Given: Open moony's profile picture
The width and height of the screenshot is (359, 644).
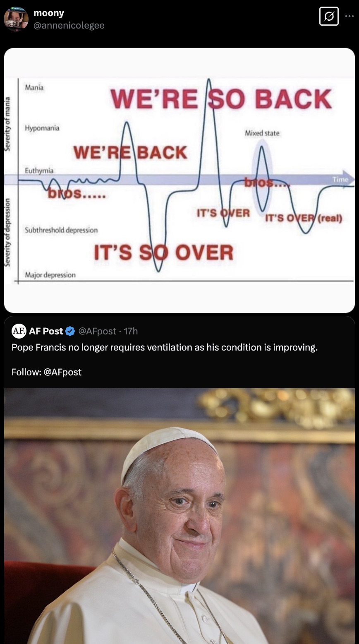Looking at the screenshot, I should pos(16,19).
